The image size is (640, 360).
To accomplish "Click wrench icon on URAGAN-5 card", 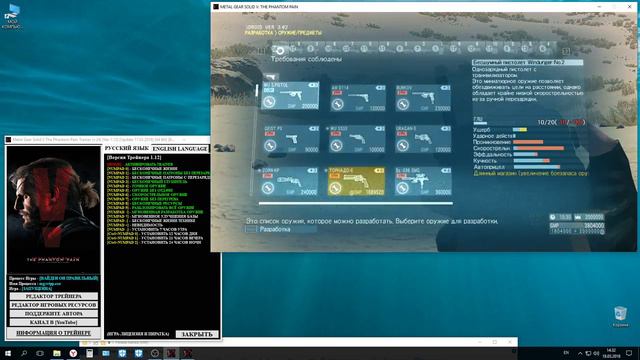I will pos(403,145).
